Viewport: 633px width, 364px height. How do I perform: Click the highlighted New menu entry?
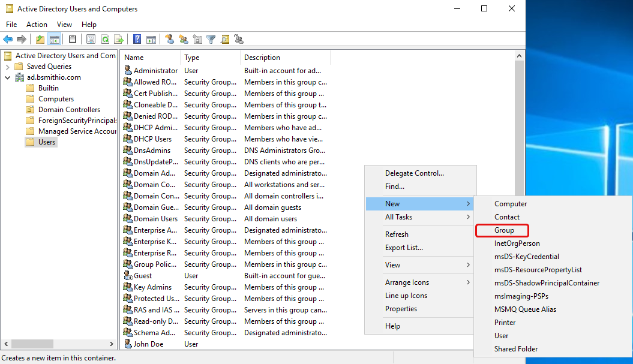pyautogui.click(x=420, y=204)
